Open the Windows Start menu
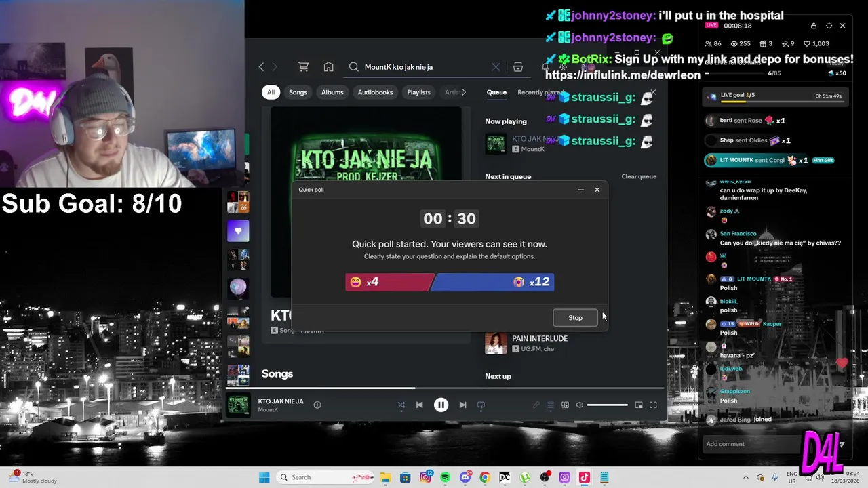868x488 pixels. (x=264, y=477)
